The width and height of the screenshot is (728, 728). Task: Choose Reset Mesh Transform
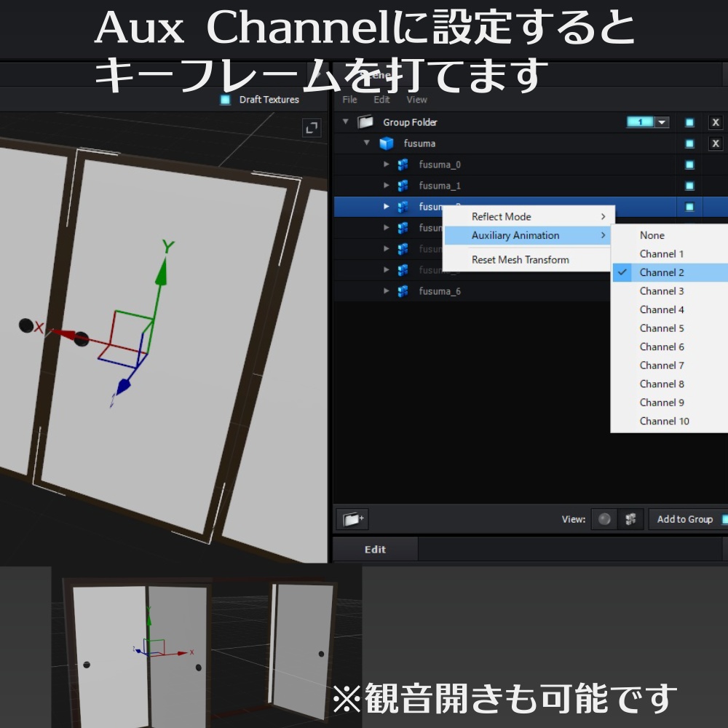529,260
